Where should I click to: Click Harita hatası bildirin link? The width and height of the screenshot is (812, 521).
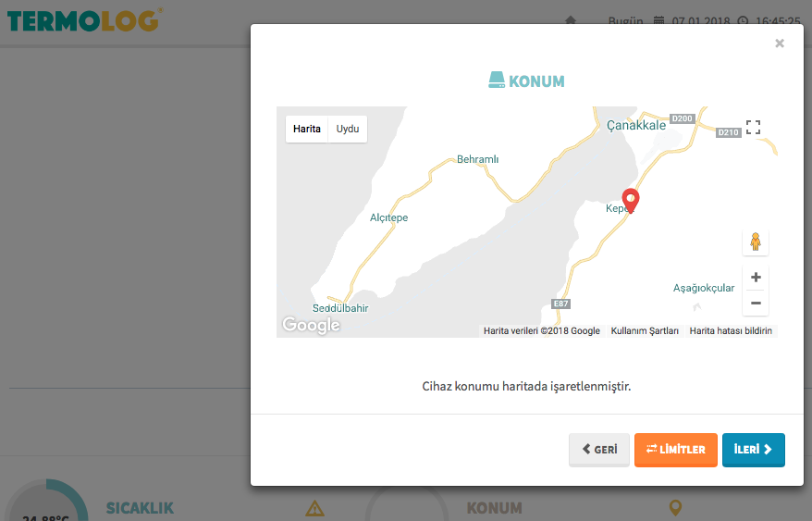(732, 330)
